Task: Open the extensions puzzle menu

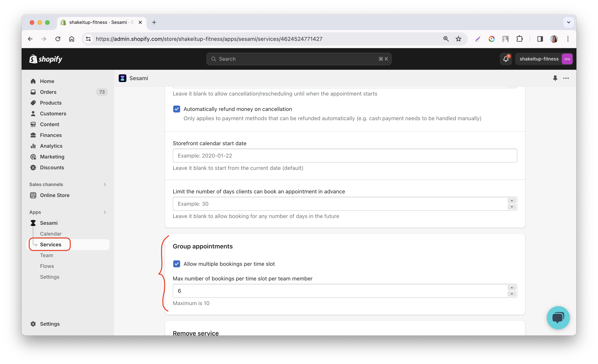Action: click(x=519, y=39)
